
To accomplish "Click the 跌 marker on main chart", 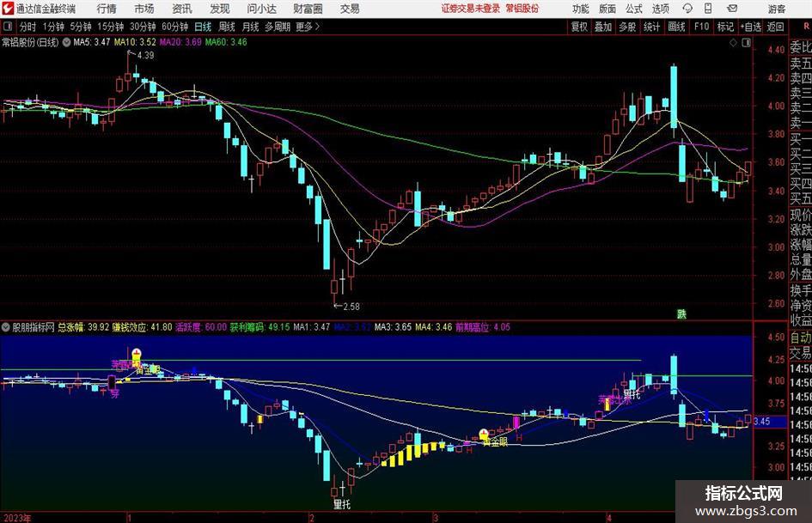I will click(x=681, y=314).
